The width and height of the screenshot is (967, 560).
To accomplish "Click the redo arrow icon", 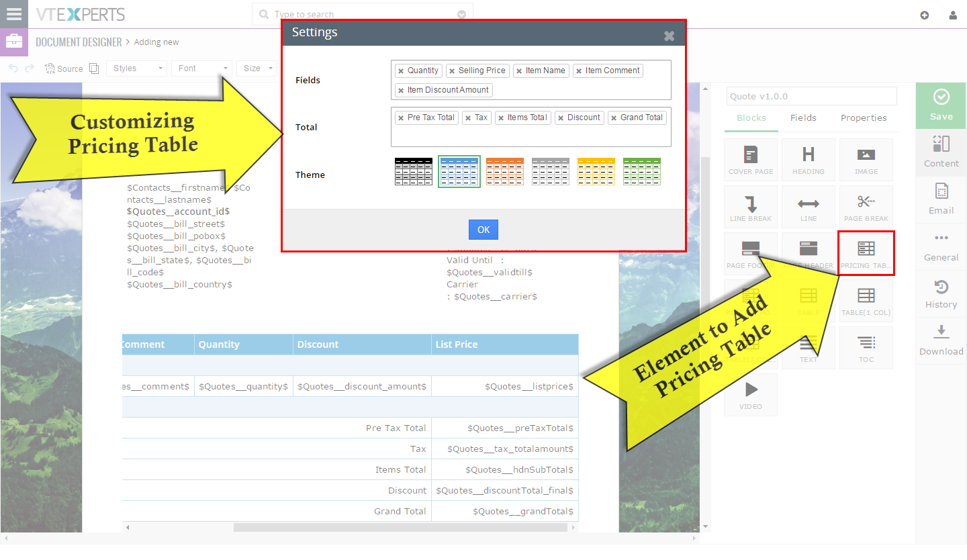I will pyautogui.click(x=30, y=68).
